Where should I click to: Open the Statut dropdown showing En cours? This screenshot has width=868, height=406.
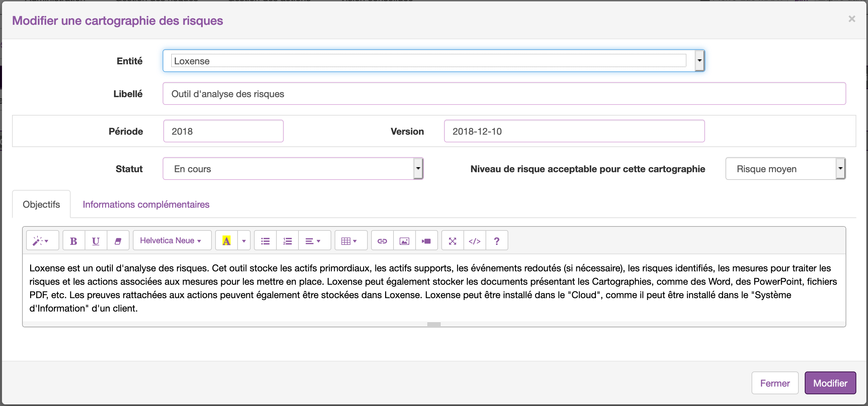293,168
